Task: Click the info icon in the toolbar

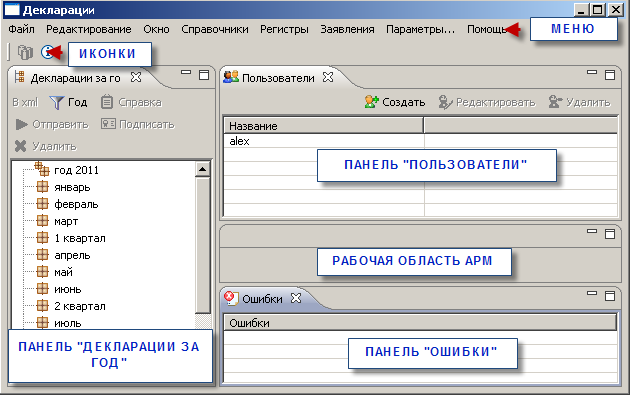Action: (x=47, y=52)
